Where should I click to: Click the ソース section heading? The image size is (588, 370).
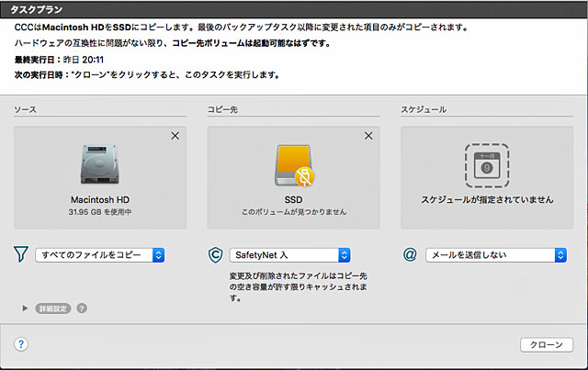click(25, 109)
